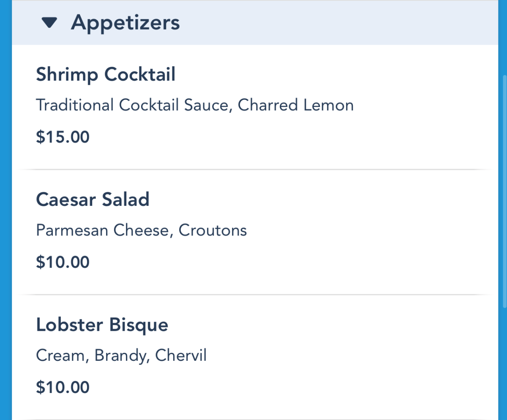This screenshot has height=420, width=507.
Task: Click the word Brandy in Lobster Bisque
Action: tap(121, 355)
